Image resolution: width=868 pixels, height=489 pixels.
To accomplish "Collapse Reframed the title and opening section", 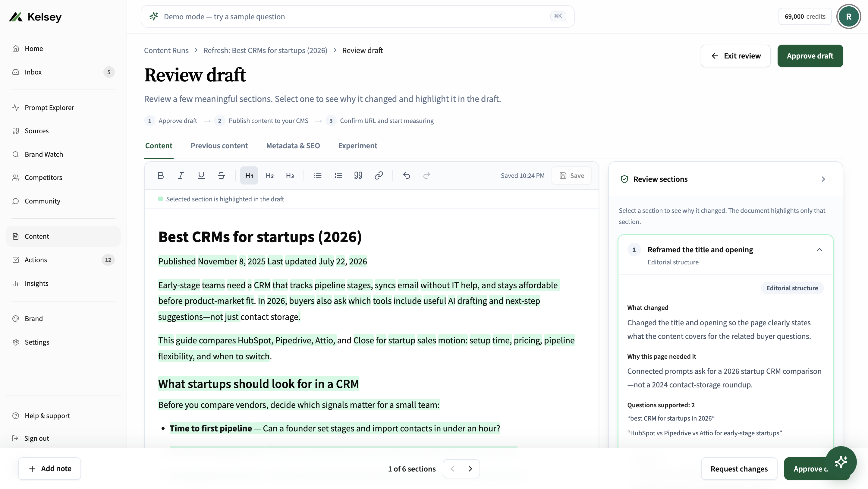I will pyautogui.click(x=819, y=250).
